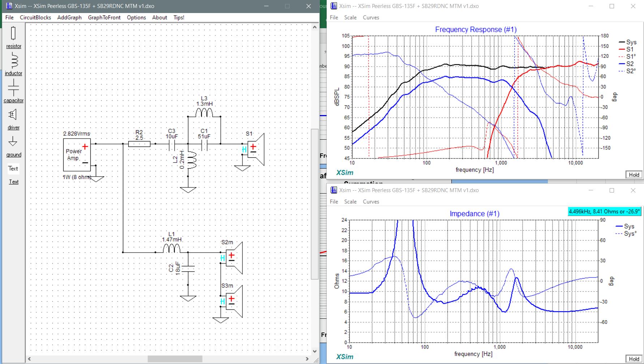Click capacitor C1 51uF in schematic
Viewport: 644px width, 364px height.
tap(204, 144)
